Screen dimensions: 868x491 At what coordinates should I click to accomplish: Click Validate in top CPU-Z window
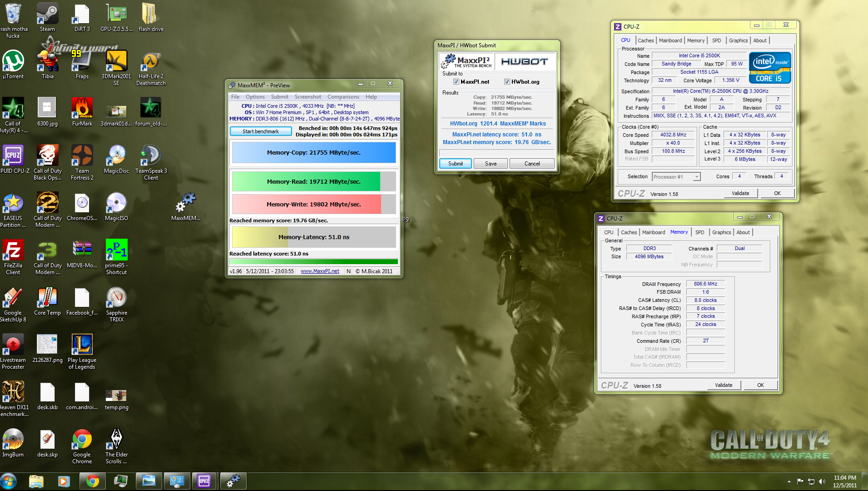coord(740,193)
